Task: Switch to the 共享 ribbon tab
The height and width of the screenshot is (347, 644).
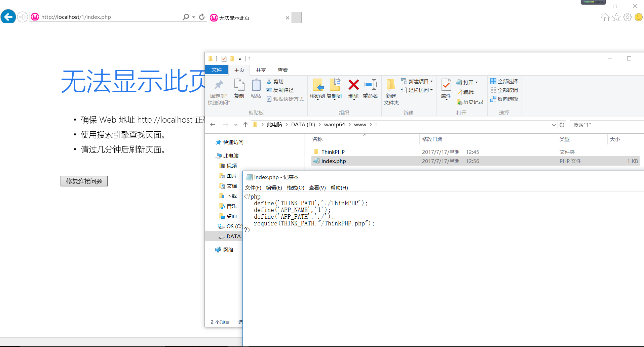Action: coord(261,70)
